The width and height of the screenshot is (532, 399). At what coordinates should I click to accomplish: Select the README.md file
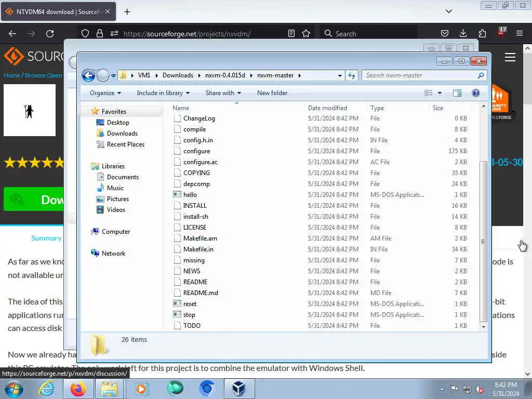tap(200, 293)
